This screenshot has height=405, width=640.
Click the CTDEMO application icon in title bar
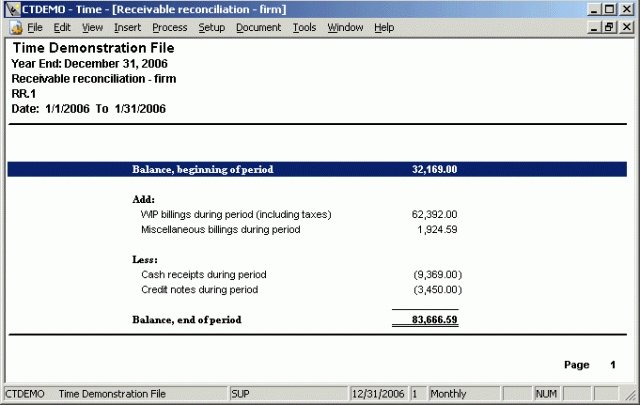click(x=10, y=9)
